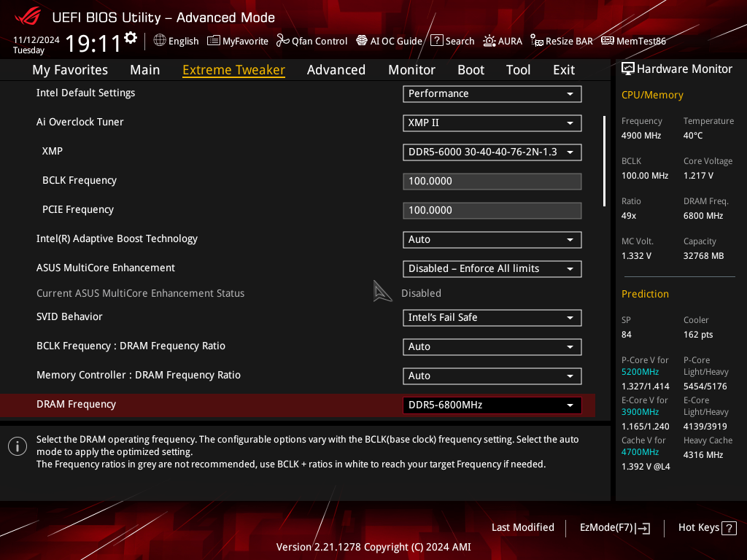Screen dimensions: 747x560
Task: Go to Exit tab
Action: [564, 70]
